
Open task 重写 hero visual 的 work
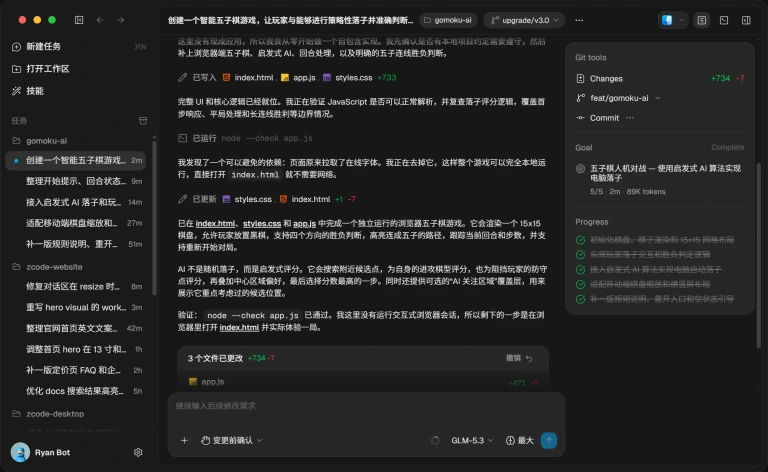[x=76, y=307]
